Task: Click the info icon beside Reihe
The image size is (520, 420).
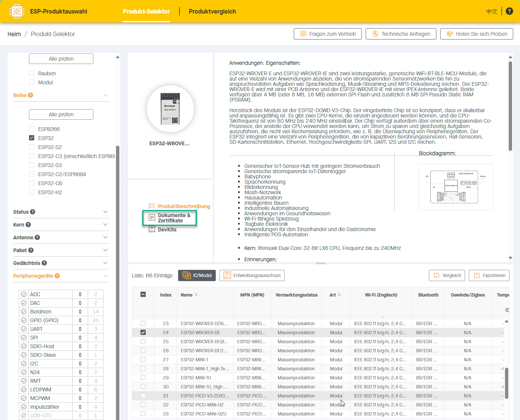Action: pos(30,95)
